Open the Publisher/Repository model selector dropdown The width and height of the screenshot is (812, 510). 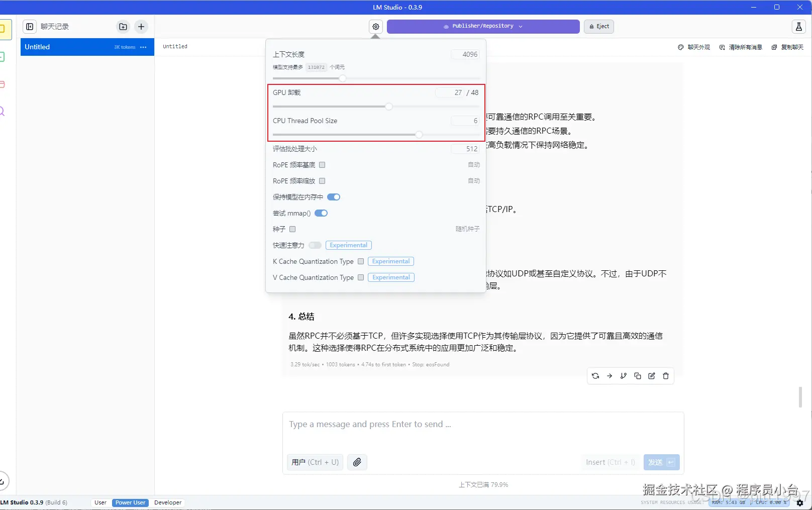pyautogui.click(x=483, y=26)
